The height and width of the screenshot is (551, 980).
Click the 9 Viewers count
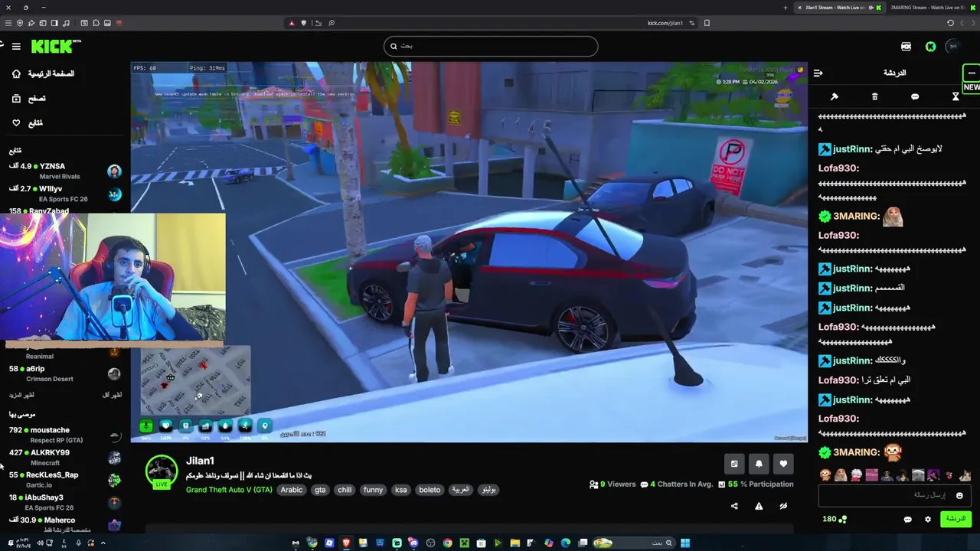(x=612, y=484)
